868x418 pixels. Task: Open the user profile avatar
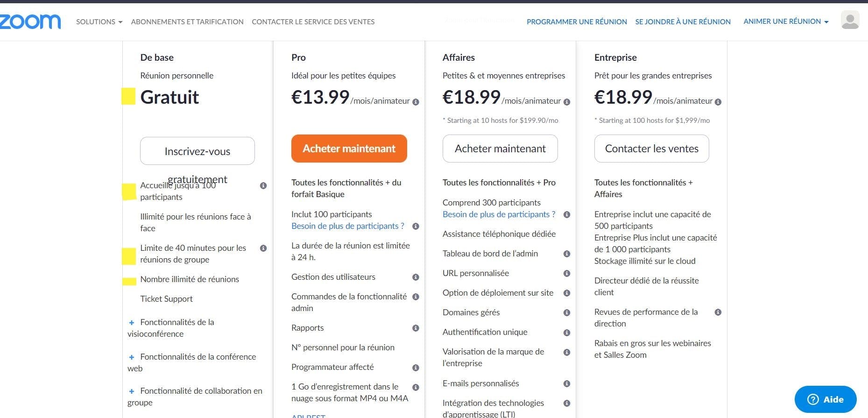click(x=850, y=20)
